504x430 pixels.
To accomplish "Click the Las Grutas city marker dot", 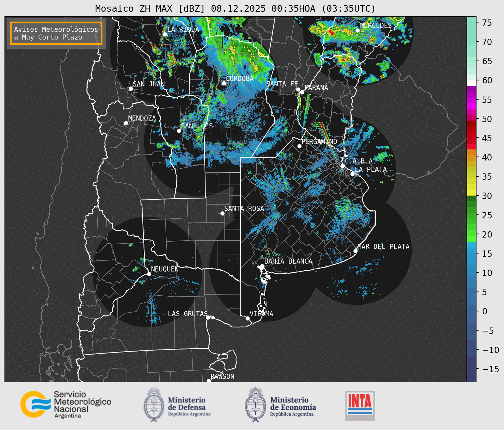I will point(208,317).
